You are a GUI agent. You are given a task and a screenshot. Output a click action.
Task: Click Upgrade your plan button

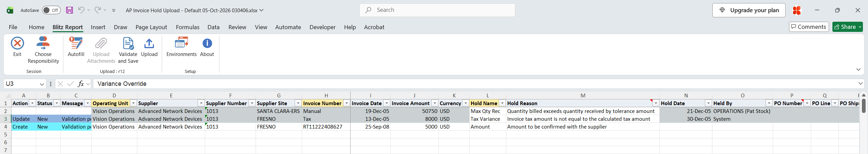pyautogui.click(x=749, y=10)
